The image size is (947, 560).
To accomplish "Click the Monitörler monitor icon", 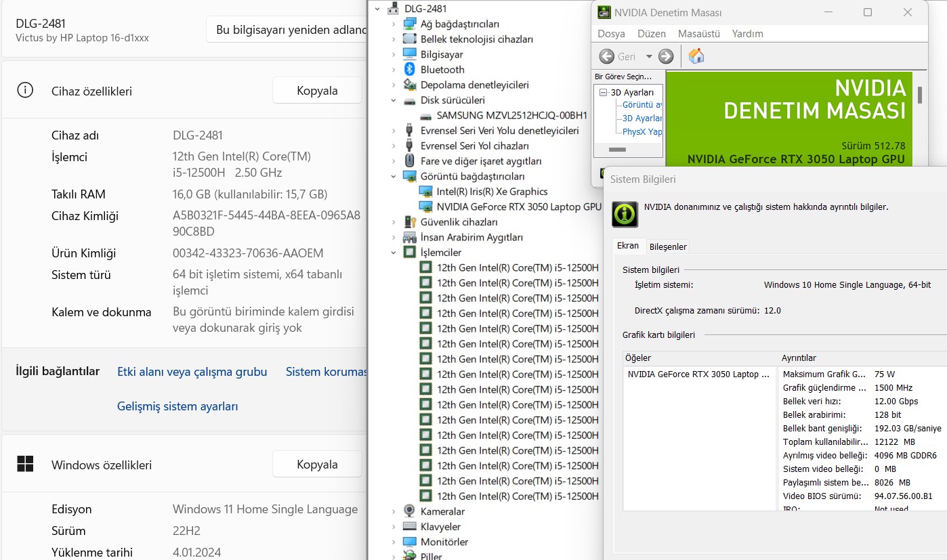I will click(409, 542).
